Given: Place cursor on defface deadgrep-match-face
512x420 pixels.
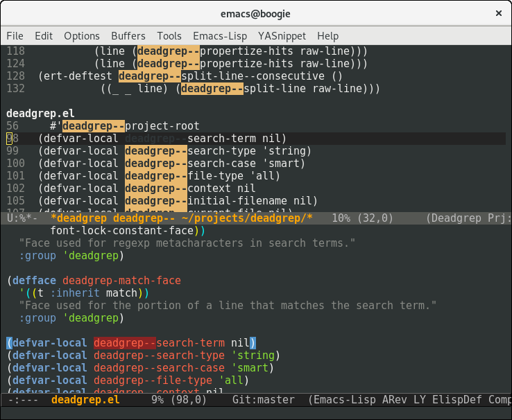Looking at the screenshot, I should coord(121,281).
